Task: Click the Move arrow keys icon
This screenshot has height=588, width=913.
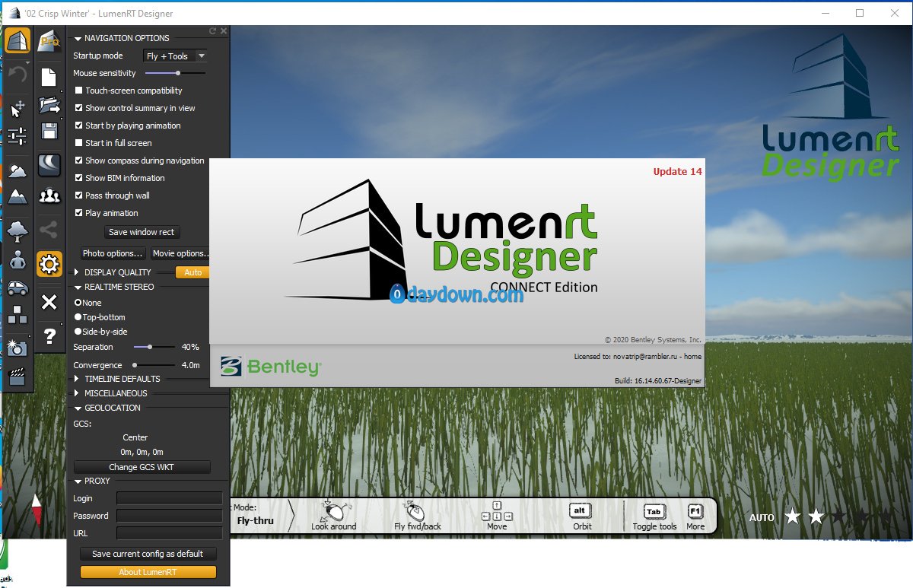Action: pos(497,511)
